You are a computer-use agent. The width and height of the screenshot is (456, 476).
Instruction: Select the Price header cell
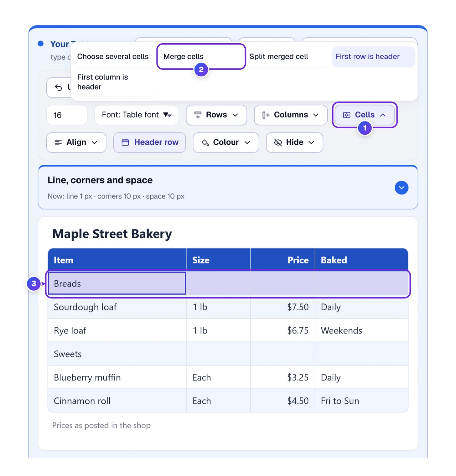pos(283,260)
